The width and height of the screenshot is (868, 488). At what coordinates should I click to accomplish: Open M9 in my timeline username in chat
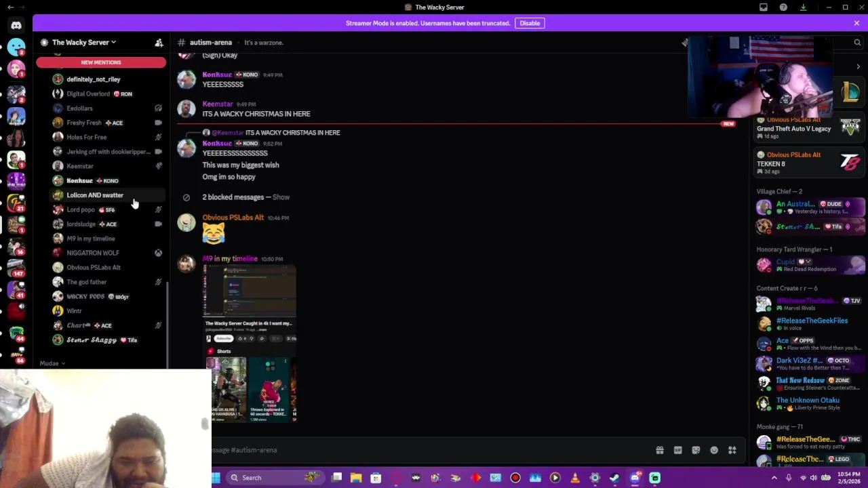click(x=230, y=259)
